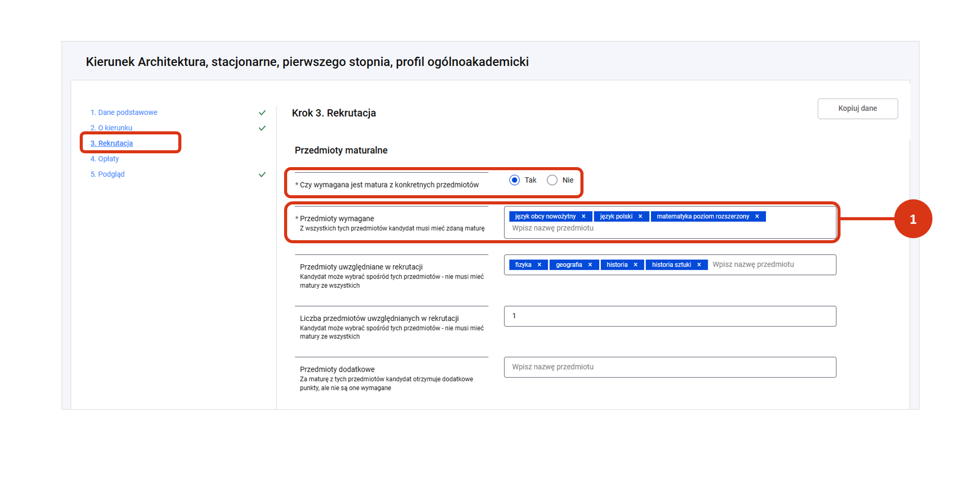Click the 'Kopiuj dane' button
The width and height of the screenshot is (980, 486).
(857, 108)
